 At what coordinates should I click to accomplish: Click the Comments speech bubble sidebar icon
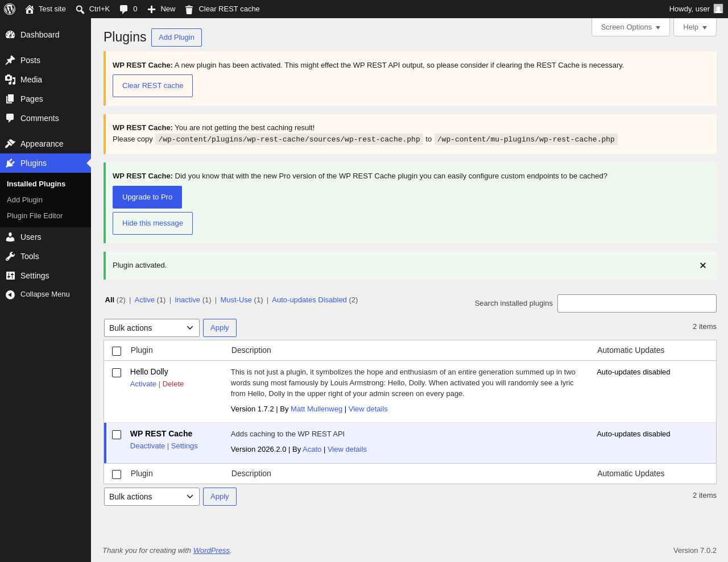point(10,118)
